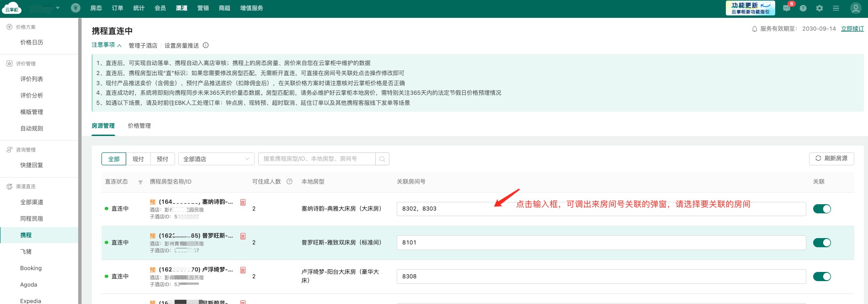Open 评价分析 in the sidebar
Viewport: 868px width, 304px height.
pos(32,96)
